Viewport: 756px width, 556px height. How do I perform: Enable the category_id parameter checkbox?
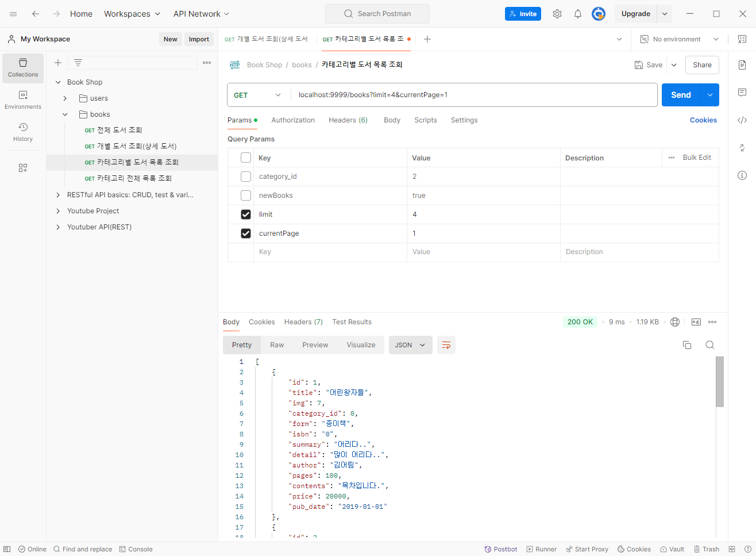(x=246, y=177)
